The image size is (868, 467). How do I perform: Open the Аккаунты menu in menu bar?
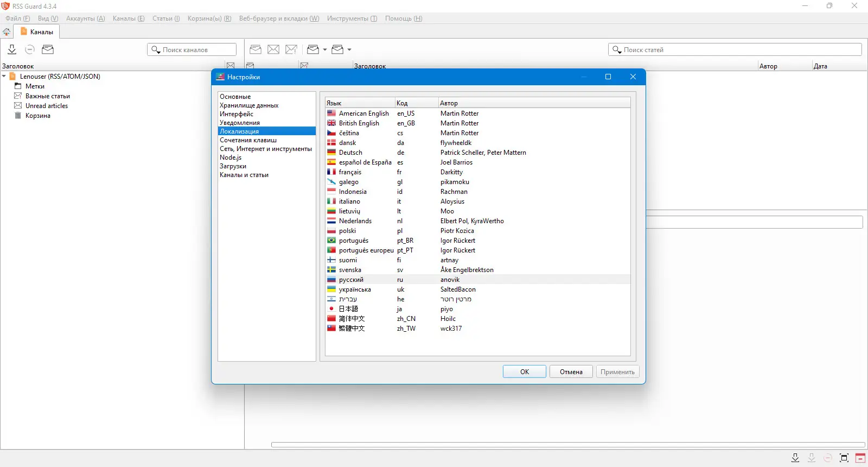tap(86, 18)
